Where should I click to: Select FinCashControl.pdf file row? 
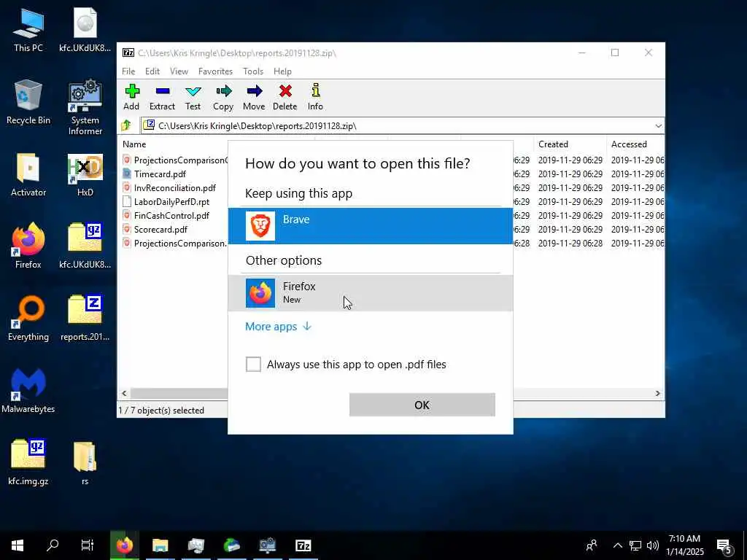pos(171,216)
